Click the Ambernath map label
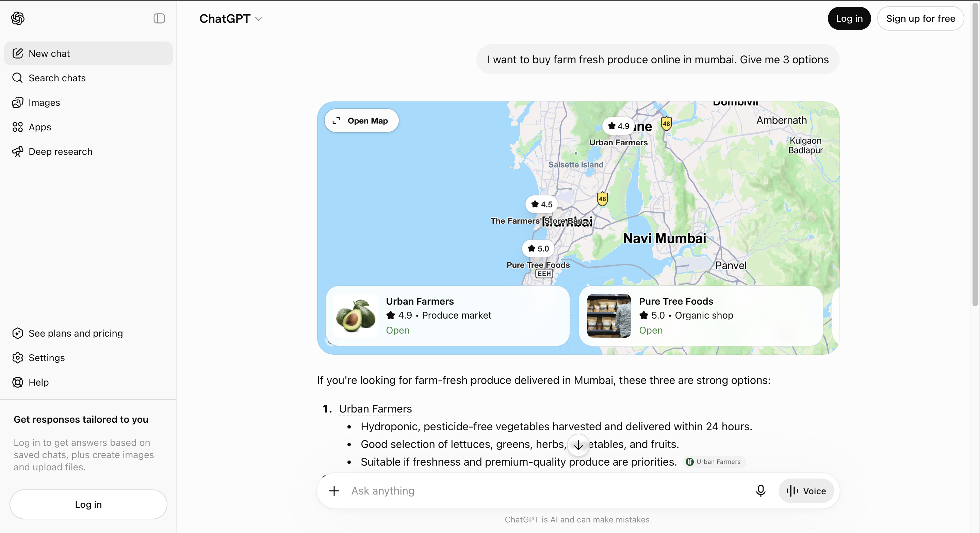The image size is (980, 533). pos(781,120)
